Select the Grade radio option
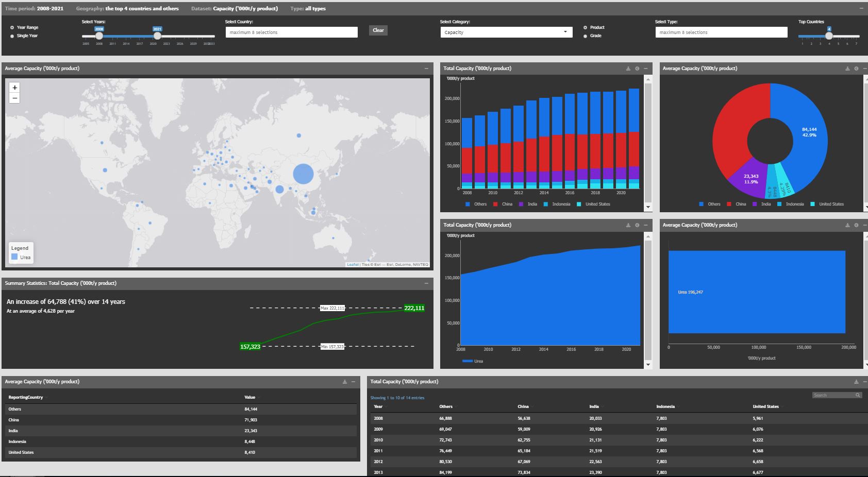 pyautogui.click(x=585, y=36)
